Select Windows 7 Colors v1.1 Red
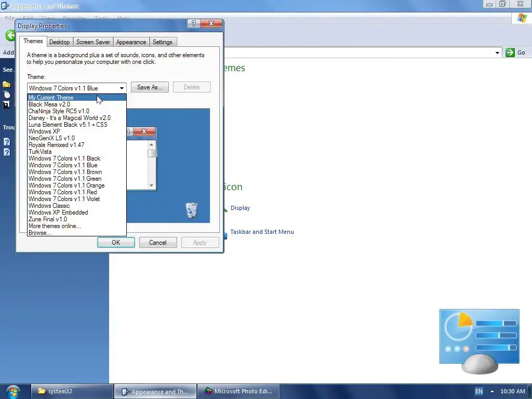The width and height of the screenshot is (532, 399). [77, 192]
